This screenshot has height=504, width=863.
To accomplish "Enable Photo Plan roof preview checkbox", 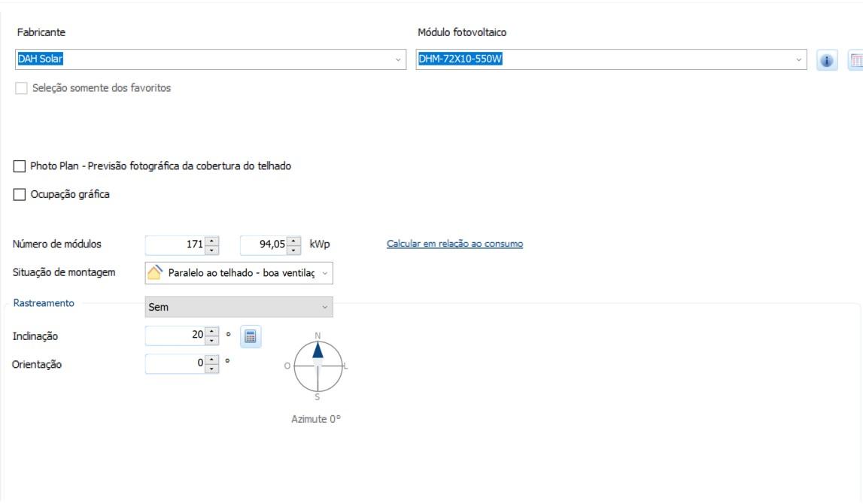I will click(20, 166).
